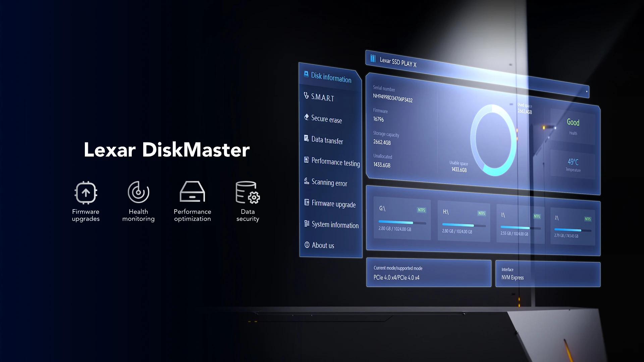Click the NTFS tag on G:\ card
Viewport: 644px width, 362px height.
[421, 210]
